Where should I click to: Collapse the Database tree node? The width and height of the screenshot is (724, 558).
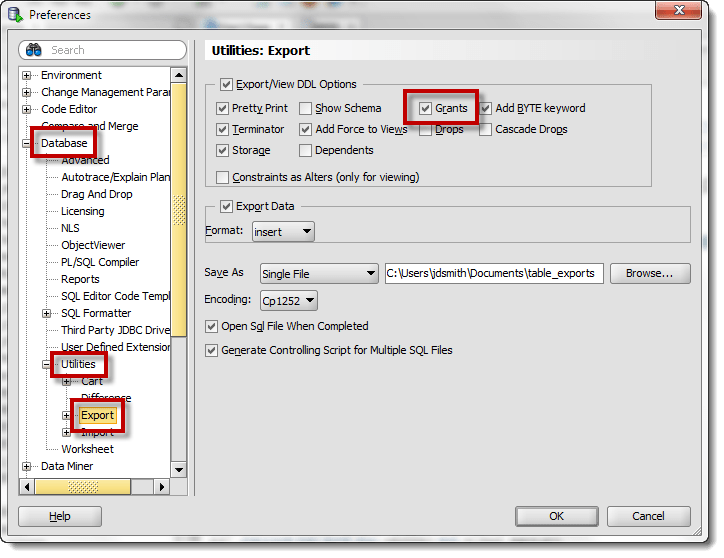(26, 143)
